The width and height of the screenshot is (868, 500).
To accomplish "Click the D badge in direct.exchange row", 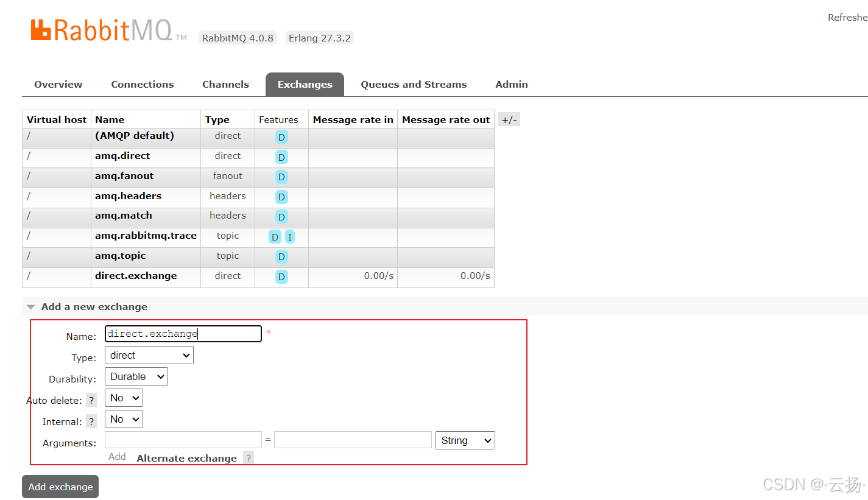I will (281, 276).
